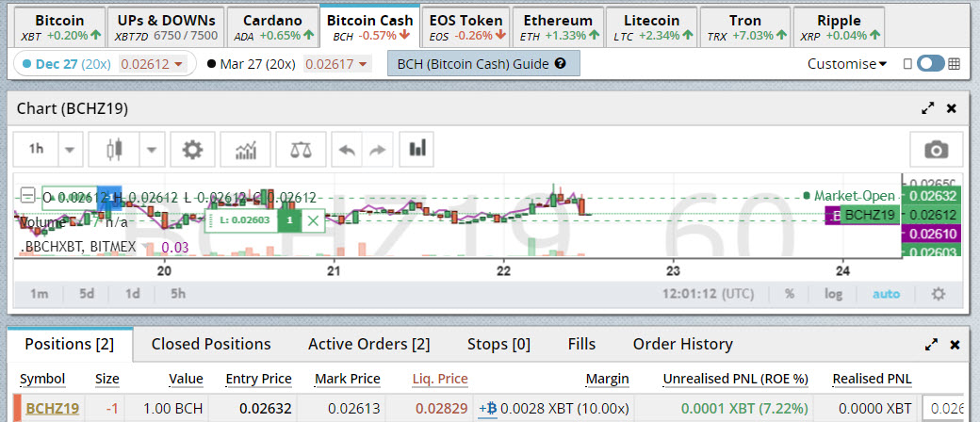Toggle auto scale on chart
This screenshot has height=422, width=980.
887,294
